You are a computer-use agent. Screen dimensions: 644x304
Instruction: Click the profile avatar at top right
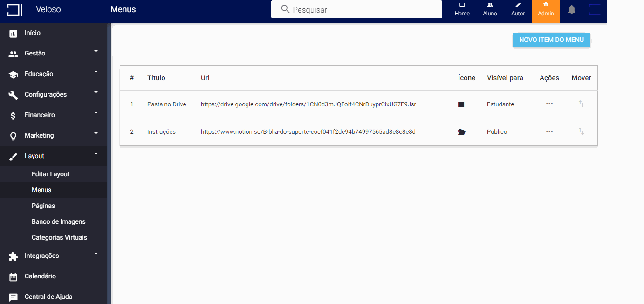[595, 10]
